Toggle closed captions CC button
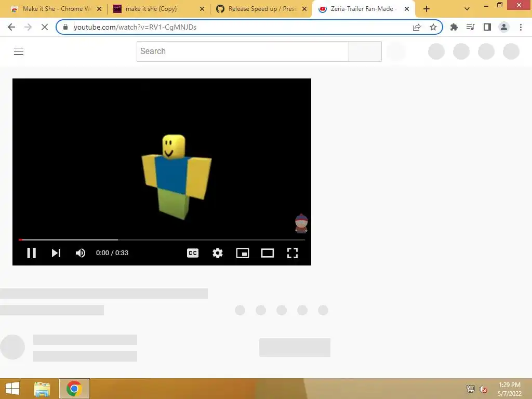 (193, 253)
